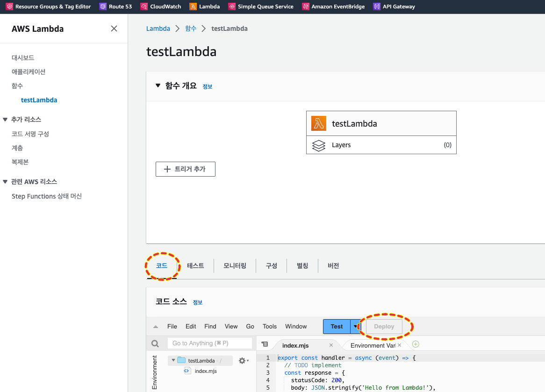Image resolution: width=545 pixels, height=392 pixels.
Task: Open the Find menu in editor
Action: pyautogui.click(x=210, y=326)
